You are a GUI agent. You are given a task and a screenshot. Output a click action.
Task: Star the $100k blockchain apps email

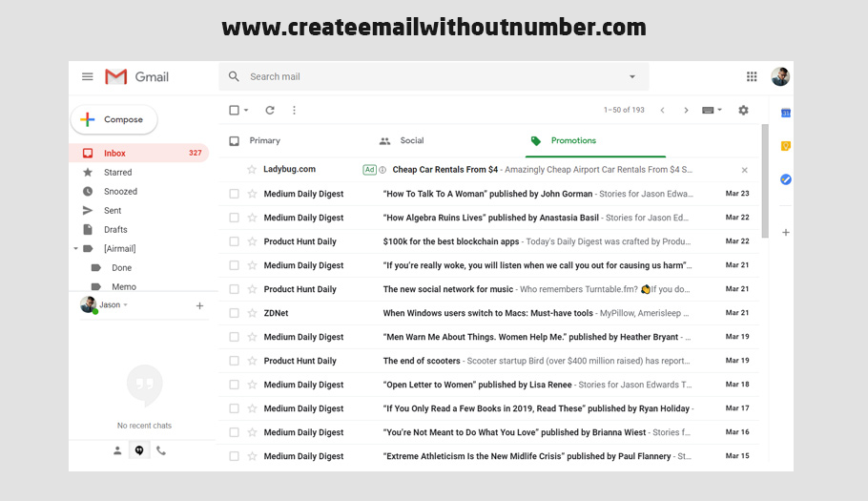point(252,241)
